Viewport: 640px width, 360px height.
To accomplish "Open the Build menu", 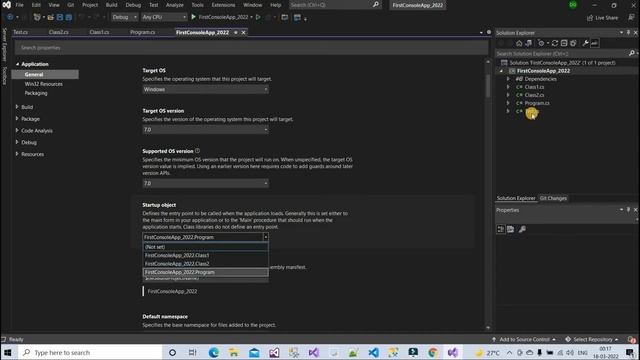I will pos(111,5).
